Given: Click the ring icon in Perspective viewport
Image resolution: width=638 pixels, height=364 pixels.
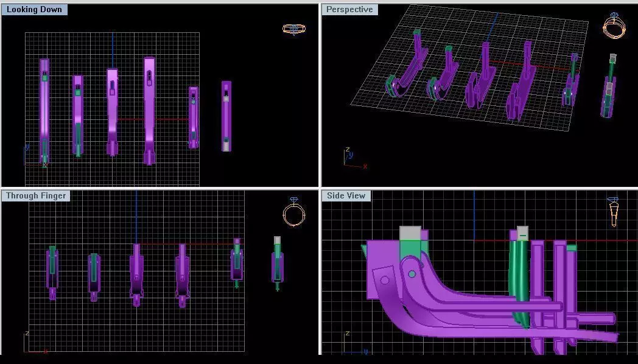Looking at the screenshot, I should [x=614, y=25].
